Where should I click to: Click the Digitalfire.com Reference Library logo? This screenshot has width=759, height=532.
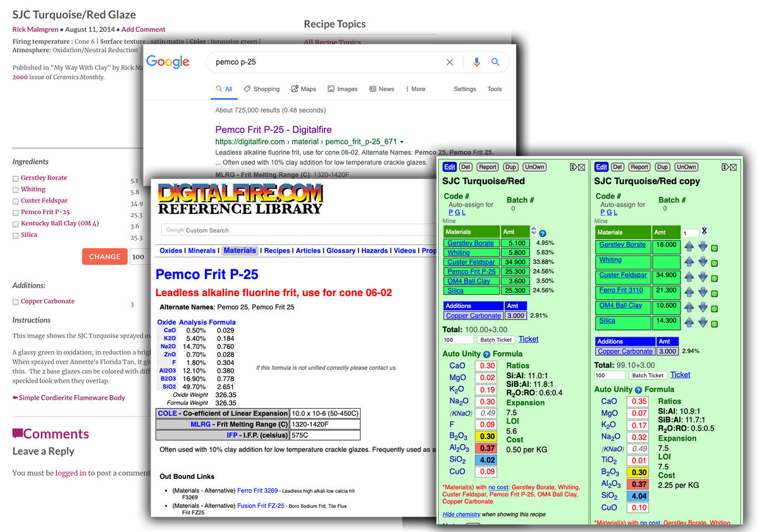pos(240,199)
